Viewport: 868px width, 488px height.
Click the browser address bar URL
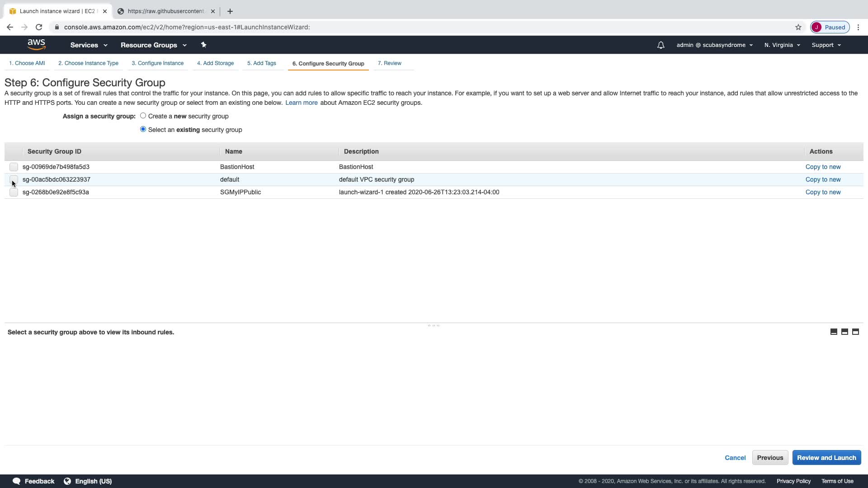click(187, 27)
